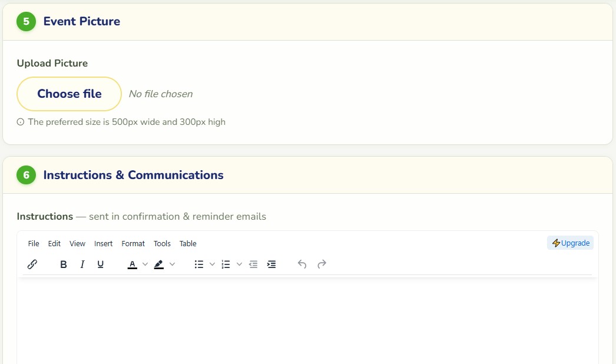Open the Format menu

tap(133, 244)
